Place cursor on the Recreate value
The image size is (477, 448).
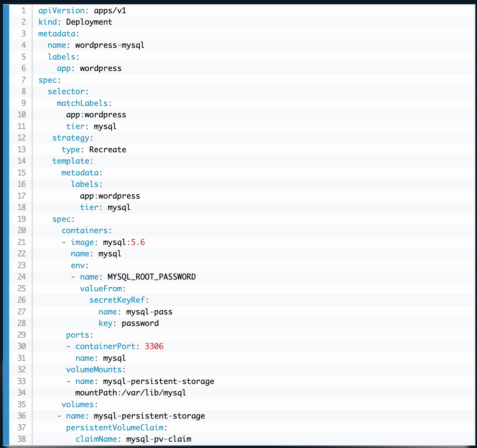coord(107,150)
